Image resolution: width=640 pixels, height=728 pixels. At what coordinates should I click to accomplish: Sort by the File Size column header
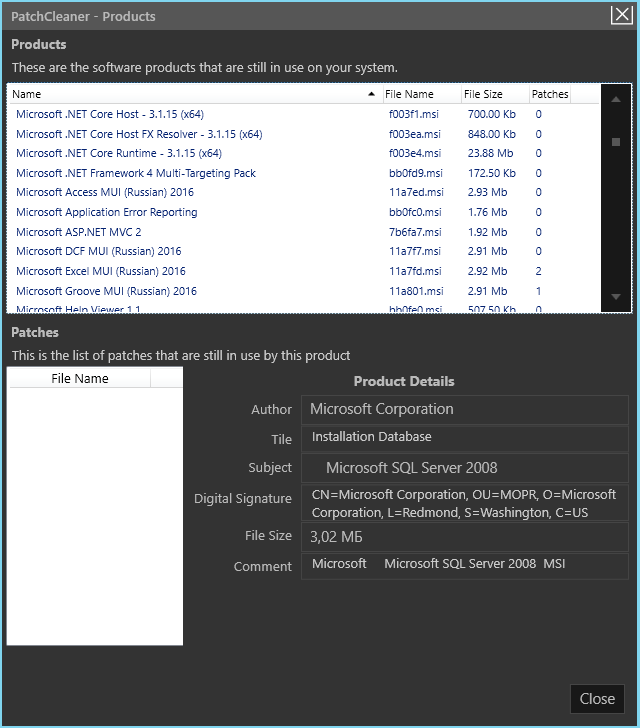pyautogui.click(x=495, y=94)
